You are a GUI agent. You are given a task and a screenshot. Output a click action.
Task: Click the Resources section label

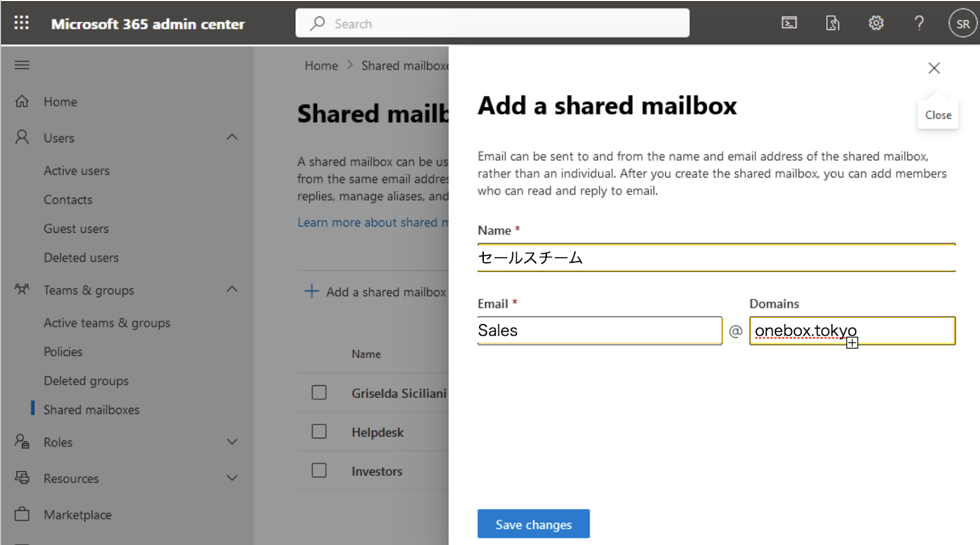(x=71, y=478)
